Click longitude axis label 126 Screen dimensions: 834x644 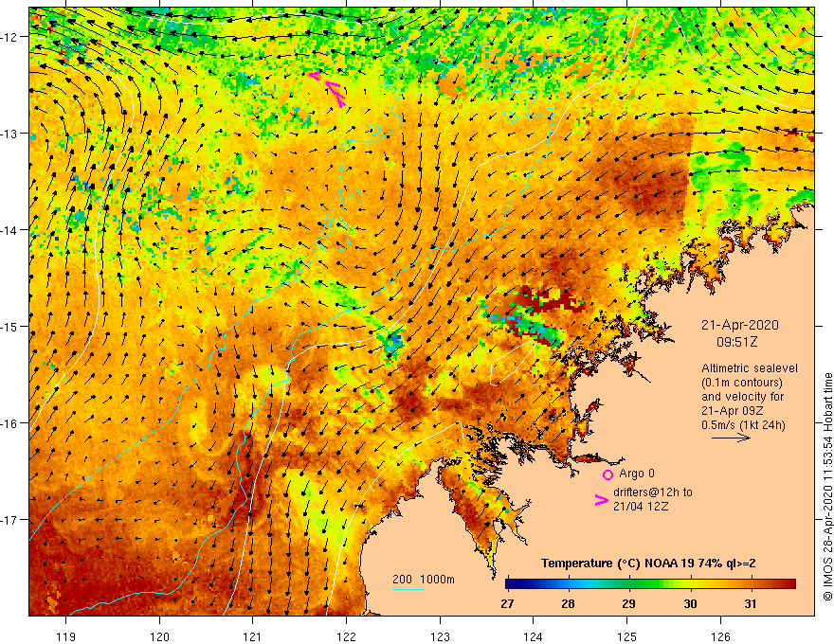point(720,636)
